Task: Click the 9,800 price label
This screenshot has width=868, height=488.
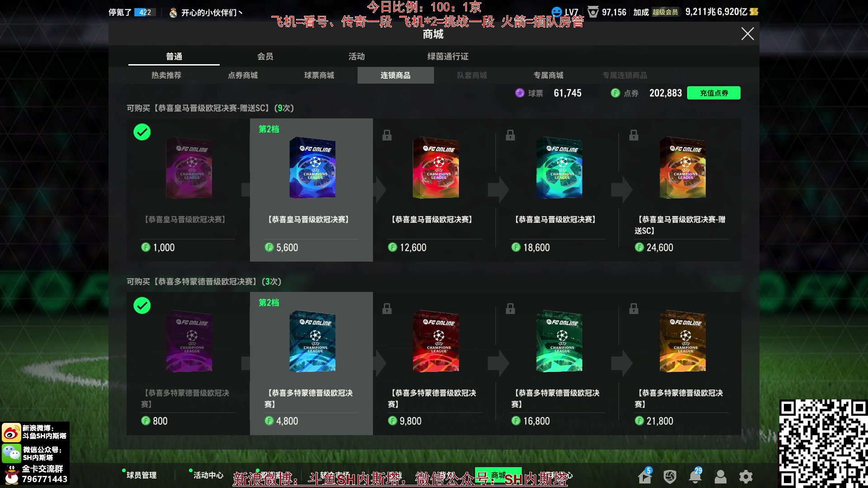Action: tap(410, 421)
